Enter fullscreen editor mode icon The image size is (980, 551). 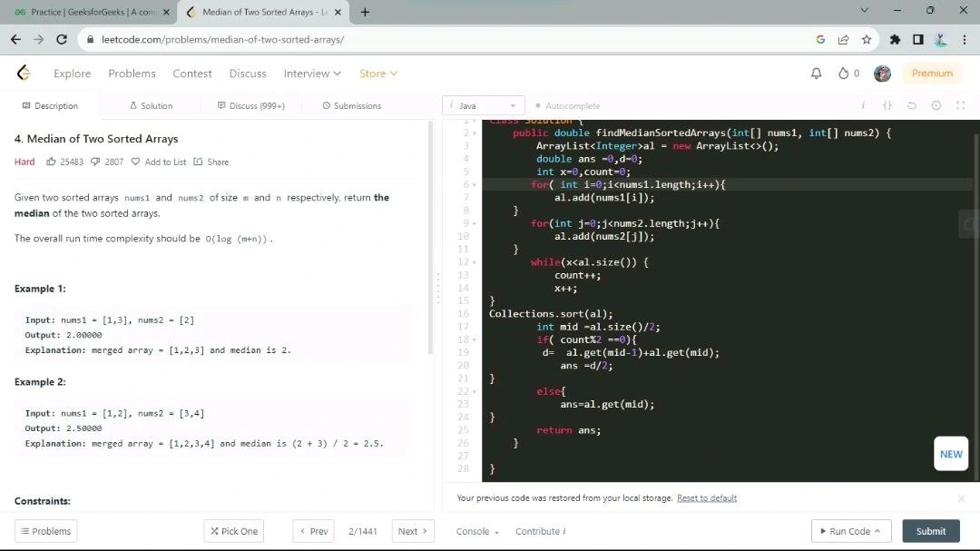click(x=961, y=105)
